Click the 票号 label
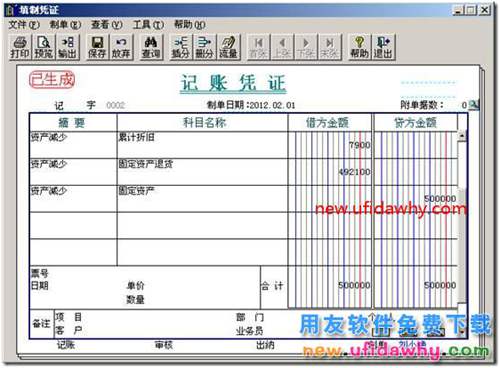 click(40, 273)
